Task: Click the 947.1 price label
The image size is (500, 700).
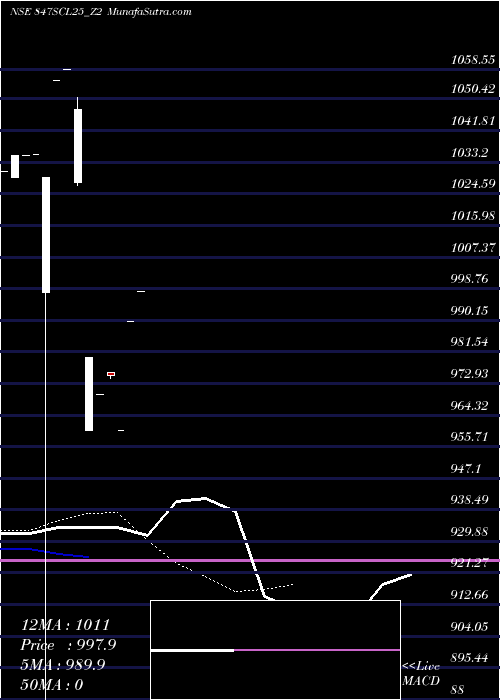Action: [x=466, y=469]
